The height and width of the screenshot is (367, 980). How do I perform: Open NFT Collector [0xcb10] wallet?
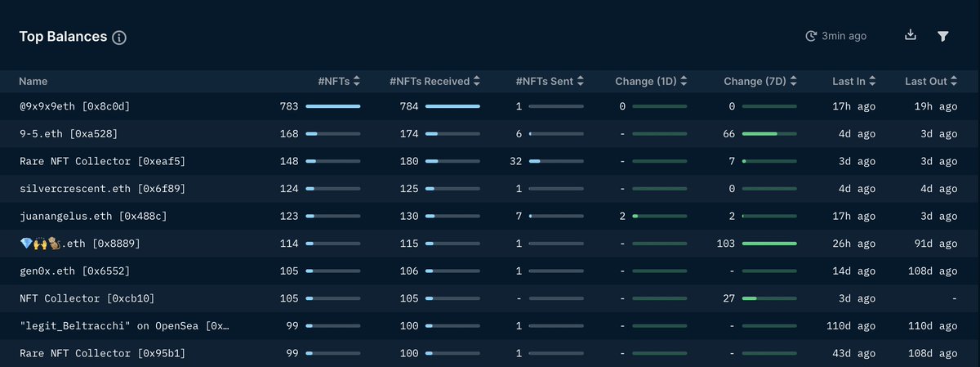(x=87, y=299)
